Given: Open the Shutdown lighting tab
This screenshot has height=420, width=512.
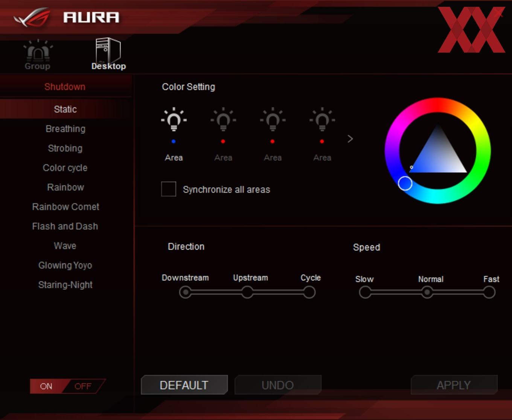Looking at the screenshot, I should [x=65, y=87].
